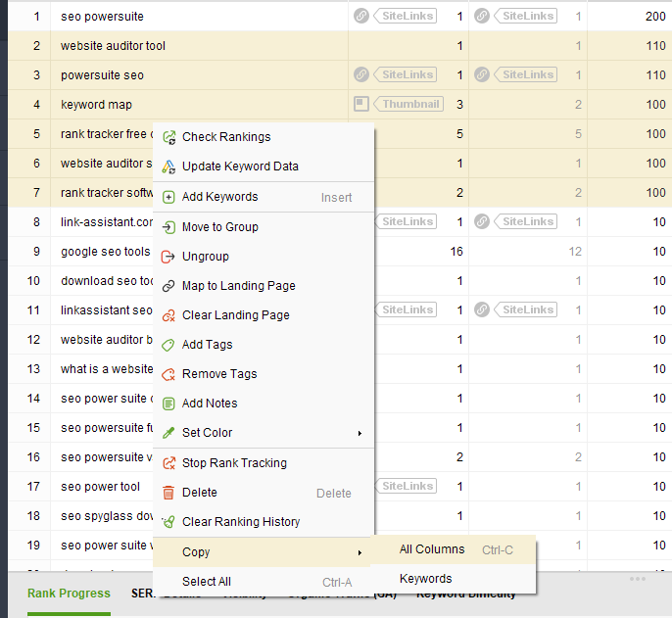Expand the Copy submenu arrow
672x618 pixels.
point(360,552)
